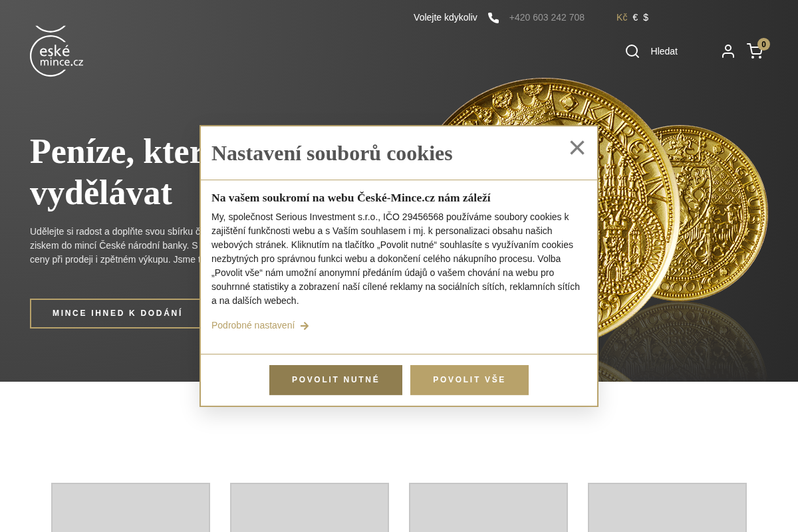
Task: Close the cookies dialog with the X
Action: [x=577, y=148]
